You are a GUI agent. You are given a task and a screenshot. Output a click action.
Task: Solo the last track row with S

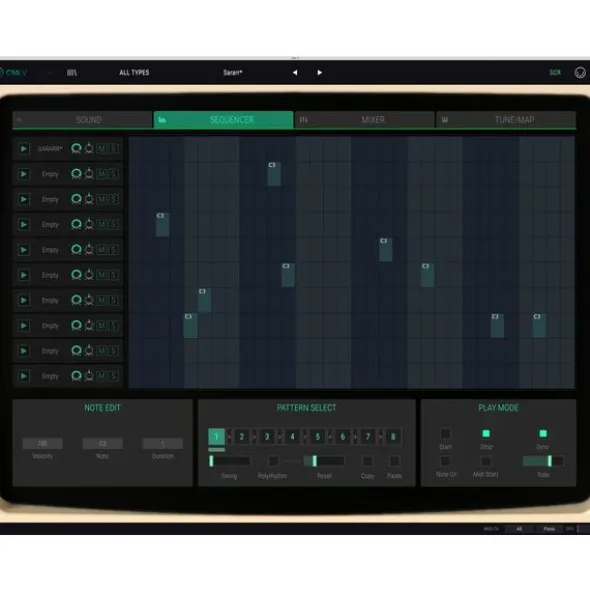113,376
